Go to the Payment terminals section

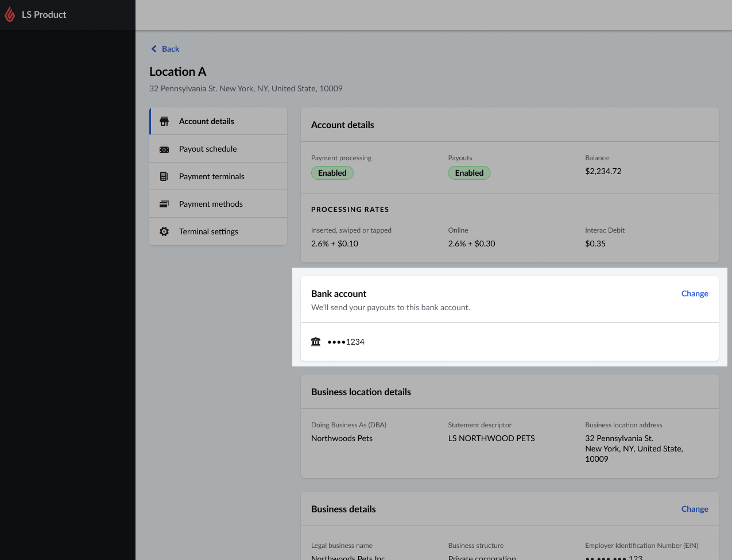(x=211, y=176)
